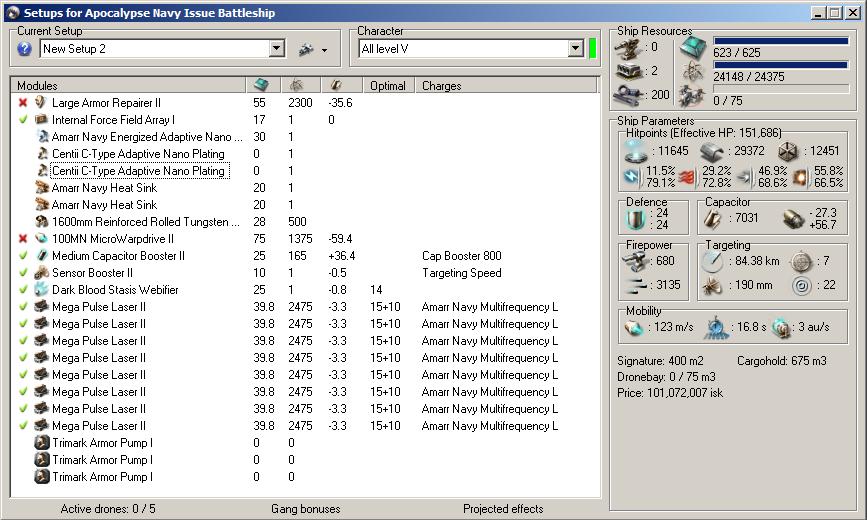Image resolution: width=867 pixels, height=520 pixels.
Task: Expand the Character skill dropdown
Action: (x=575, y=49)
